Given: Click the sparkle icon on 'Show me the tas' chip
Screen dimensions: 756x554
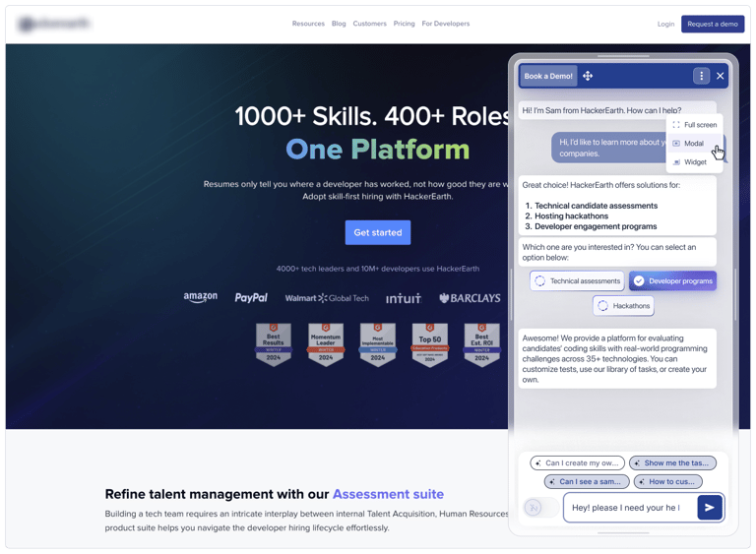Looking at the screenshot, I should tap(637, 462).
